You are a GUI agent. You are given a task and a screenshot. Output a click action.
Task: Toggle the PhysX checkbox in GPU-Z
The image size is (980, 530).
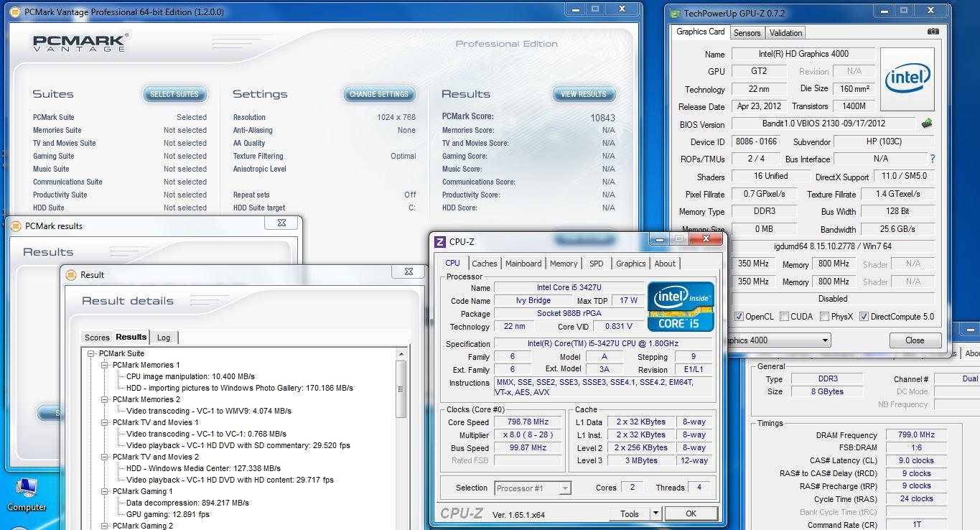pyautogui.click(x=826, y=317)
